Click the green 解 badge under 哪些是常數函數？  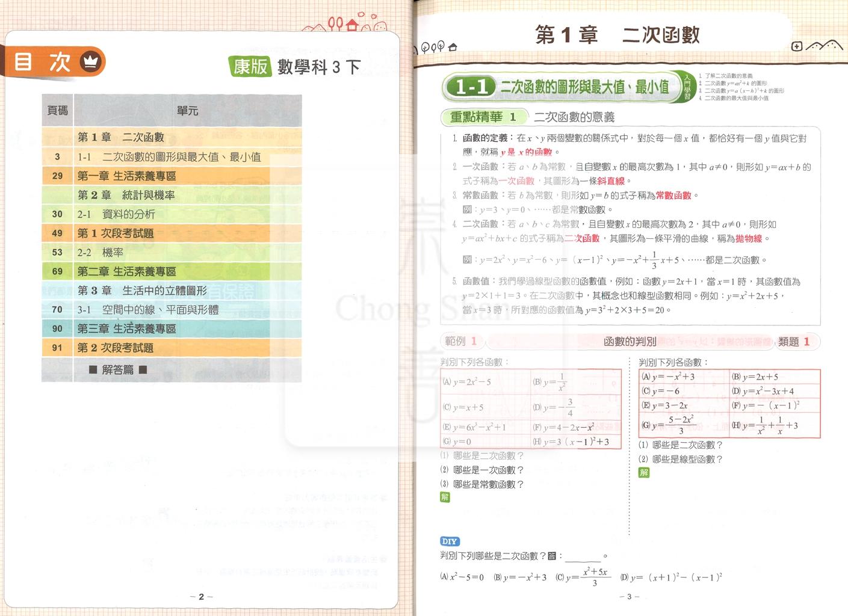point(445,497)
